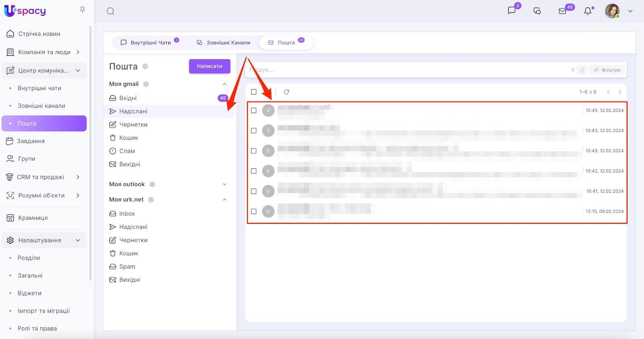Toggle the select-all emails checkbox
The height and width of the screenshot is (339, 644).
coord(254,92)
